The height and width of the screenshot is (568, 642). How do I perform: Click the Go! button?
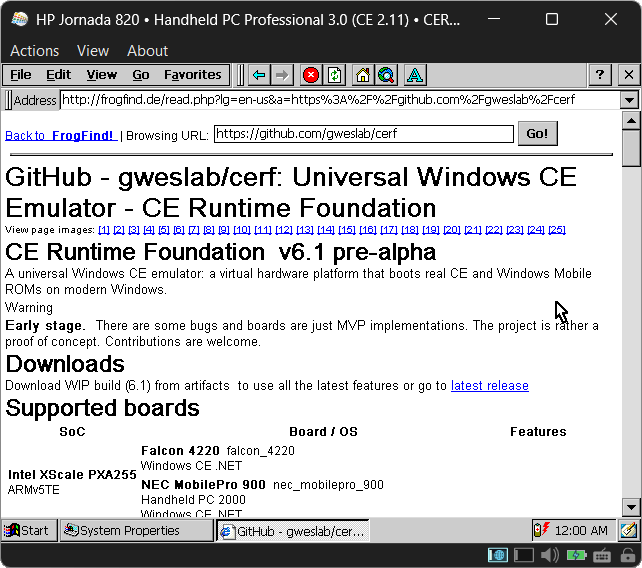537,134
